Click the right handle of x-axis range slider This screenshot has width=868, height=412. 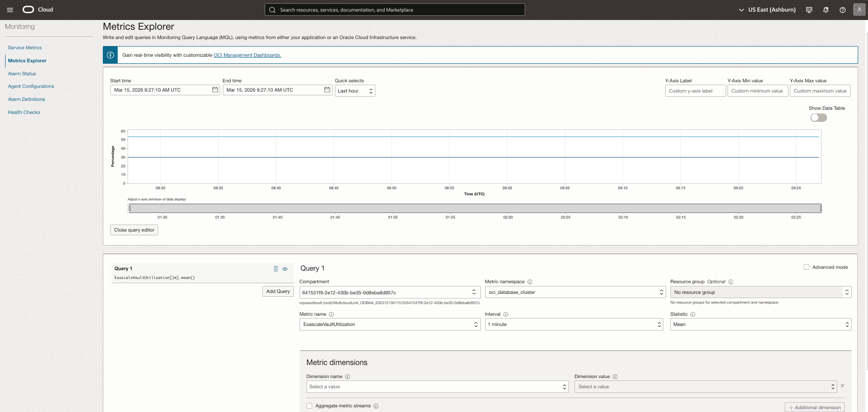tap(821, 208)
